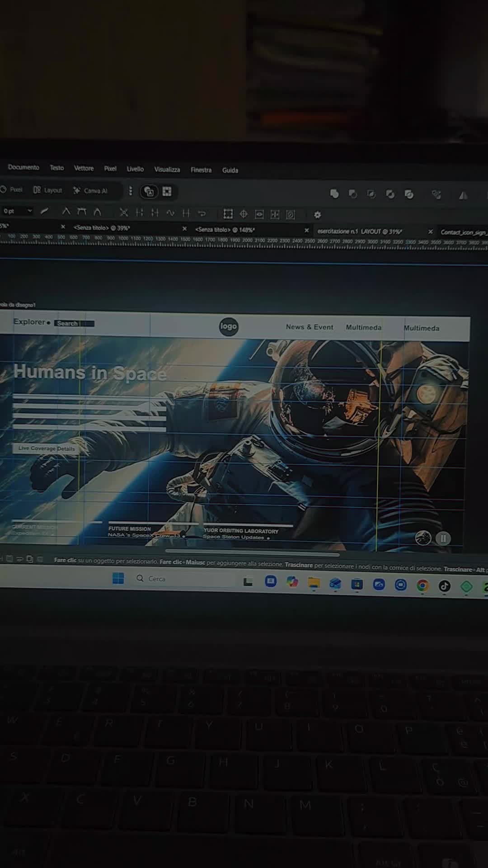Screen dimensions: 488x868
Task: Open the gear settings in context toolbar
Action: pyautogui.click(x=317, y=215)
